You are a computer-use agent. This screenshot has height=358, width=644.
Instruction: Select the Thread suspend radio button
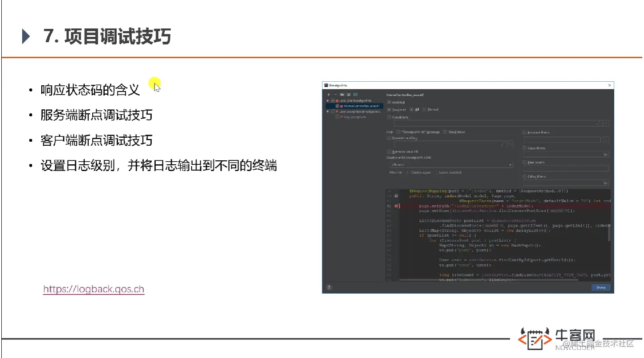coord(424,109)
